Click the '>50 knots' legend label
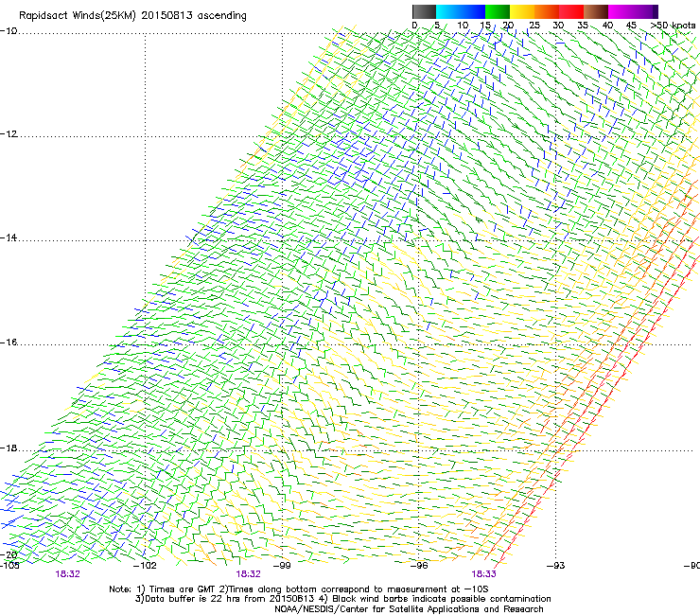 pos(673,26)
